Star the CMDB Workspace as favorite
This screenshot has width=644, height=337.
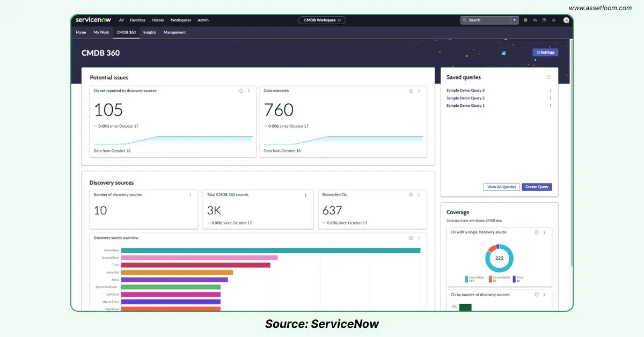tap(339, 20)
